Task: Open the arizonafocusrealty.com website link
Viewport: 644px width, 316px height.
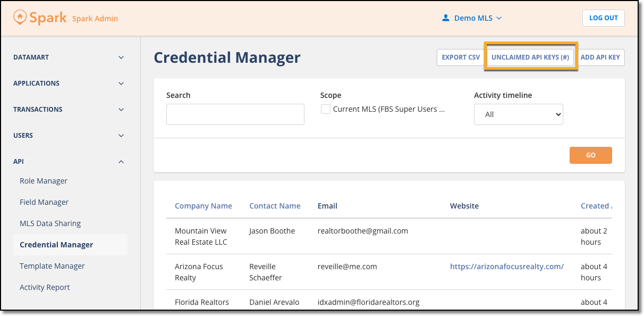Action: point(507,267)
